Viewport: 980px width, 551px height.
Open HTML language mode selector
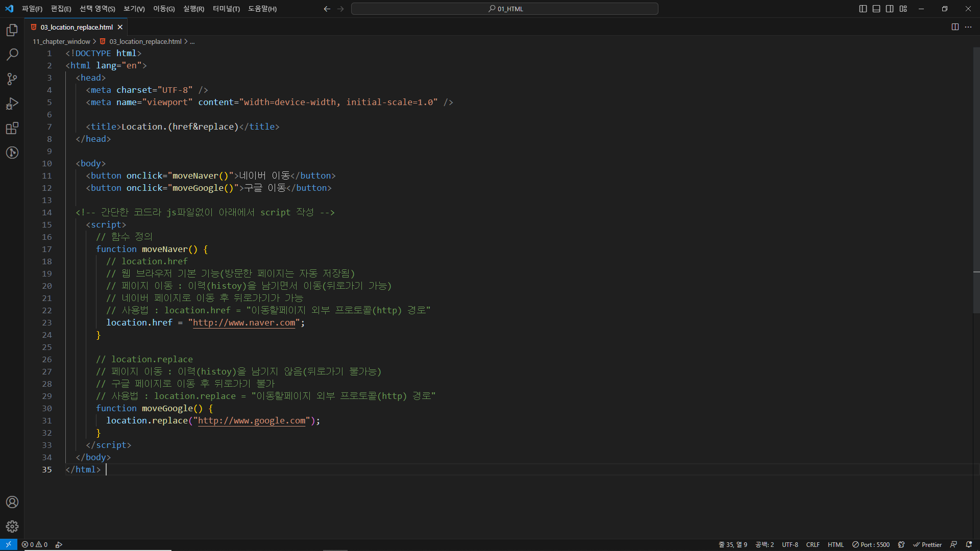[x=836, y=544]
